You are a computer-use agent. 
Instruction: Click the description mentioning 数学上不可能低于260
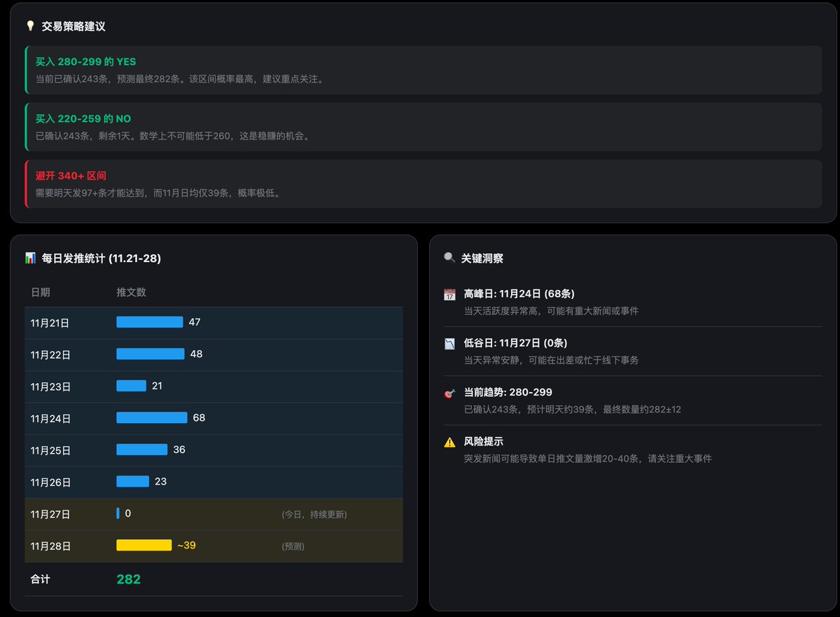(x=174, y=136)
